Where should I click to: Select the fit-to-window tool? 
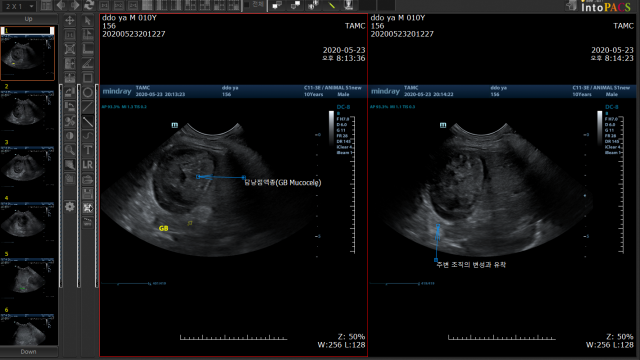[70, 49]
